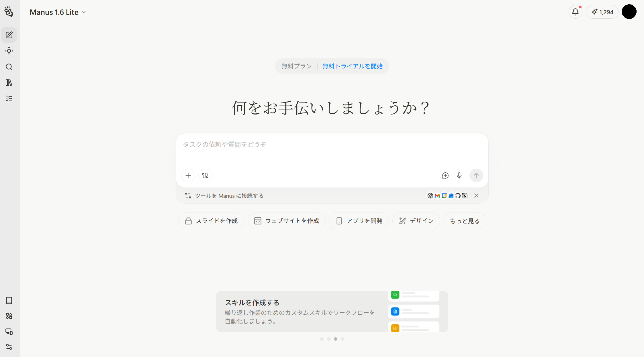The height and width of the screenshot is (357, 644).
Task: Click the 無料トライアルを開始 link
Action: (353, 66)
